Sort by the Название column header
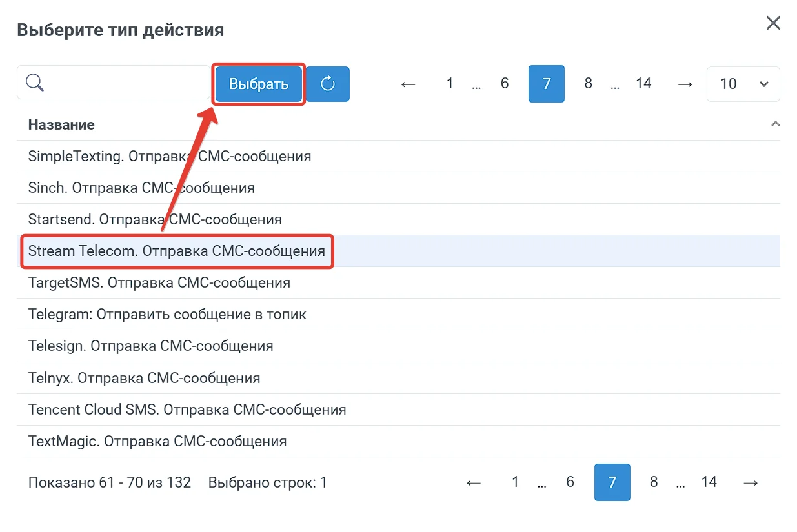 (61, 124)
